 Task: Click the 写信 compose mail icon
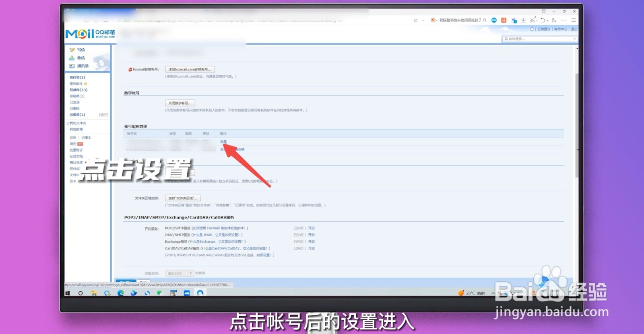click(x=72, y=50)
